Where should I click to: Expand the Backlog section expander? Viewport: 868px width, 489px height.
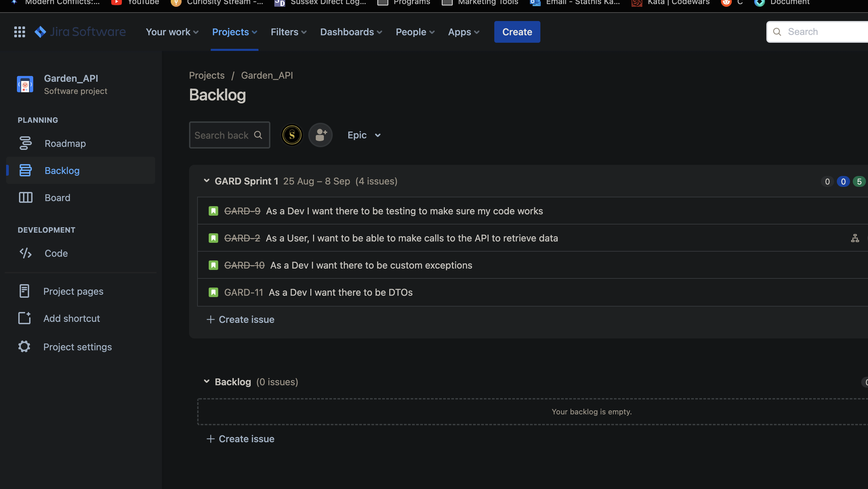coord(207,382)
